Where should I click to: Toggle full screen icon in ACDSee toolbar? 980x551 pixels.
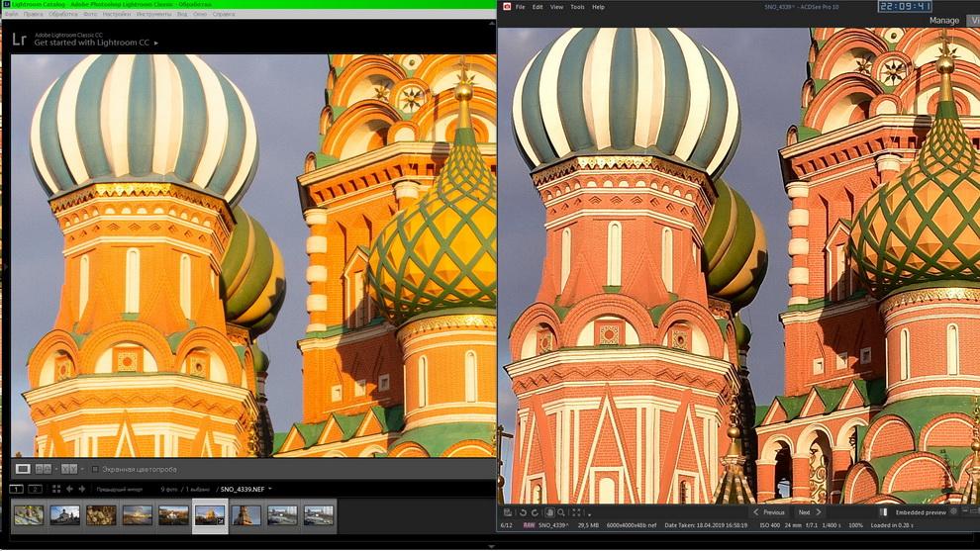[577, 512]
